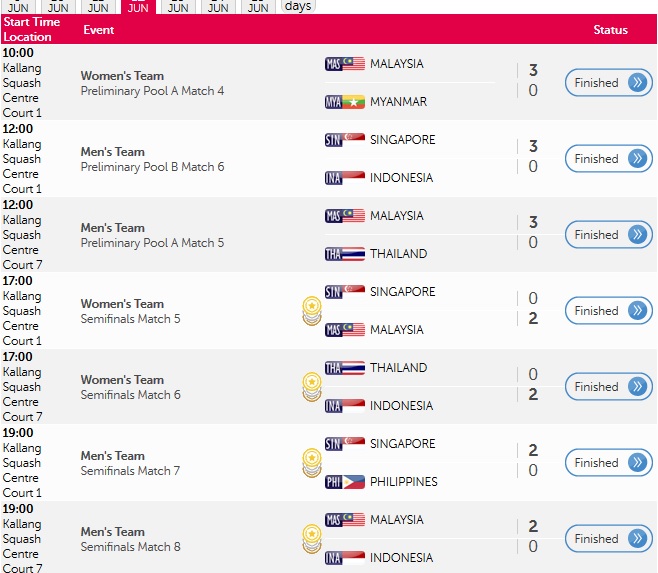The height and width of the screenshot is (573, 658).
Task: Open Finished status for Men's Semifinals Match 8
Action: 608,539
